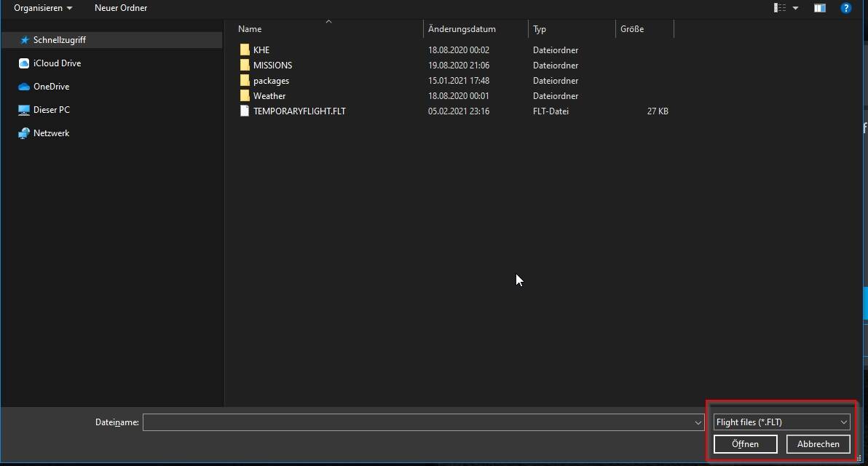Toggle the preview pane icon
This screenshot has width=868, height=466.
[x=820, y=8]
